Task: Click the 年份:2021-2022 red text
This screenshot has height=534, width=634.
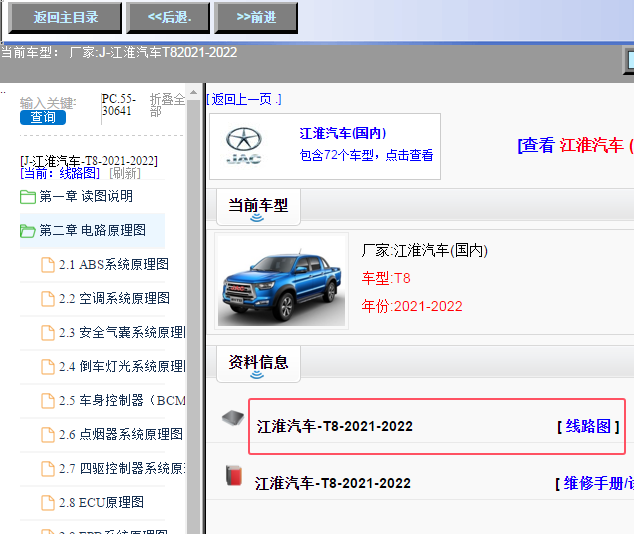Action: pos(412,306)
